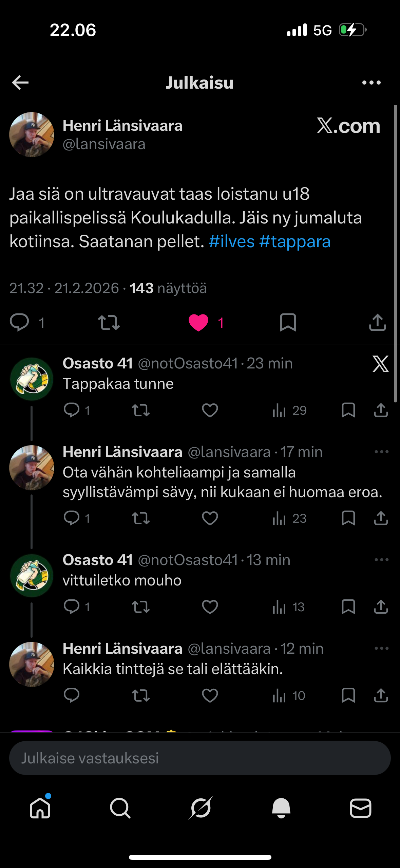Open the post options three-dot menu
Viewport: 400px width, 868px height.
[x=371, y=83]
